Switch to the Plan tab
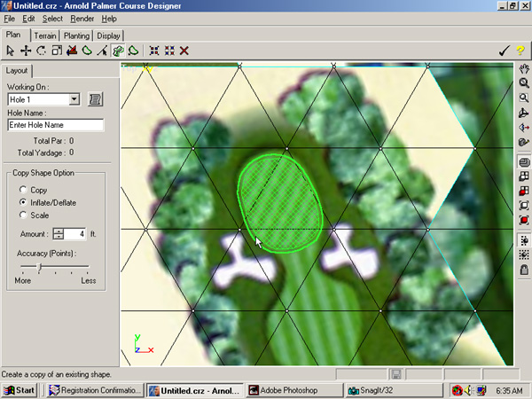This screenshot has height=399, width=532. pos(13,35)
